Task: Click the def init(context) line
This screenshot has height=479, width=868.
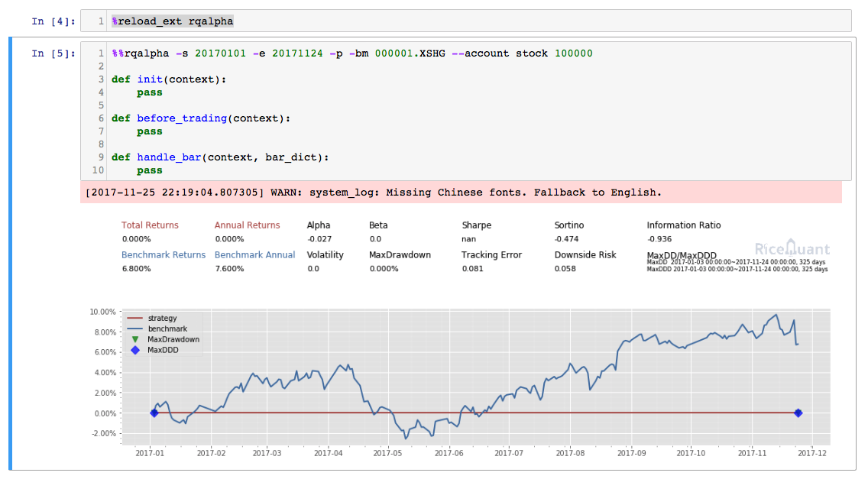Action: (169, 79)
